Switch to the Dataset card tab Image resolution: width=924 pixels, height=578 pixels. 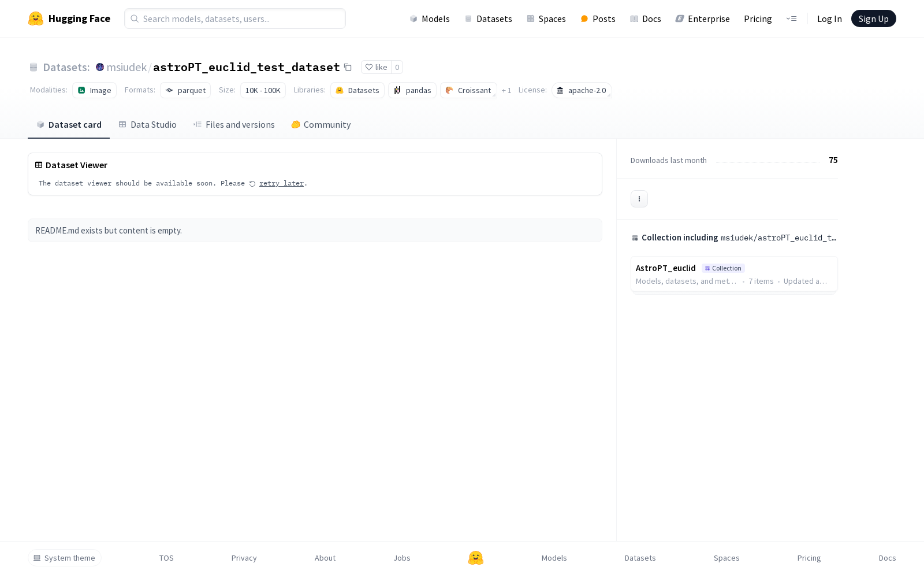pyautogui.click(x=69, y=124)
